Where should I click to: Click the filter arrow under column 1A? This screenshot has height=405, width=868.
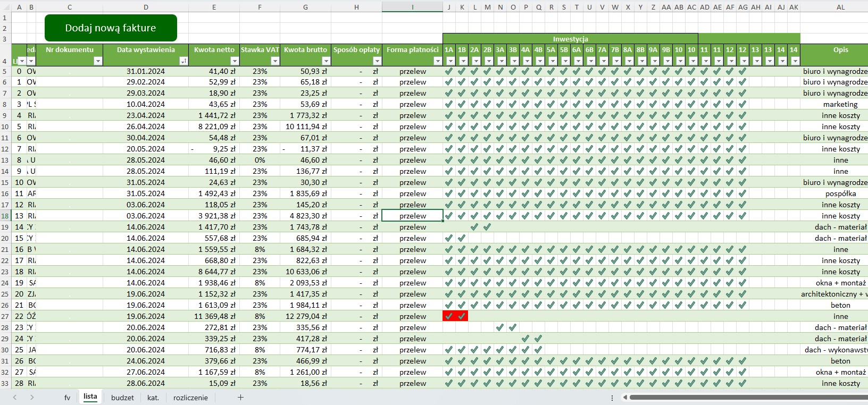click(450, 61)
